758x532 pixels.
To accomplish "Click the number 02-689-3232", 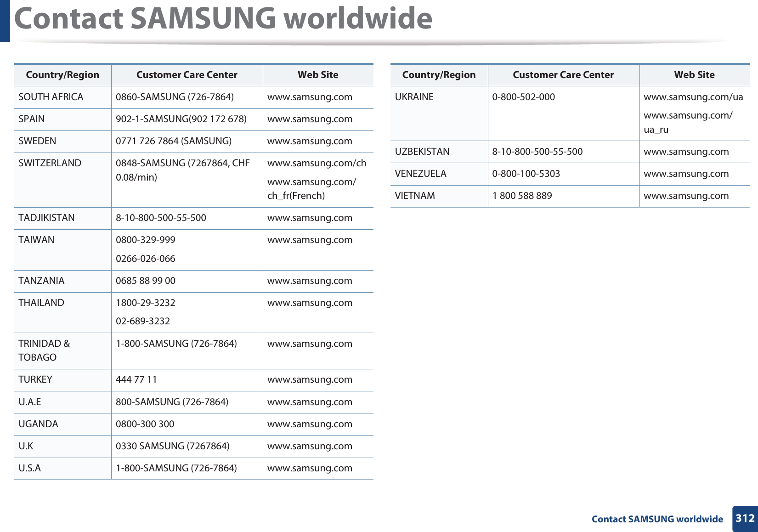I will coord(143,321).
